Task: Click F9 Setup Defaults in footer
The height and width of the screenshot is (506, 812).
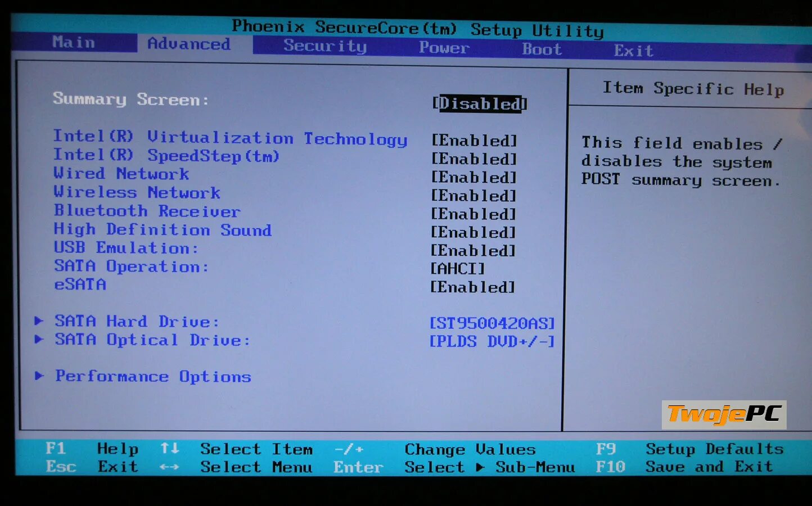Action: 689,449
